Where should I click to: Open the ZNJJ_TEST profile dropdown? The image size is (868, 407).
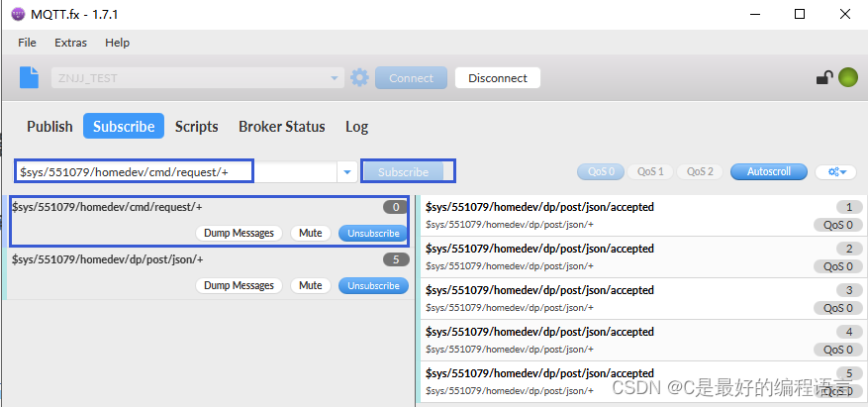point(198,78)
